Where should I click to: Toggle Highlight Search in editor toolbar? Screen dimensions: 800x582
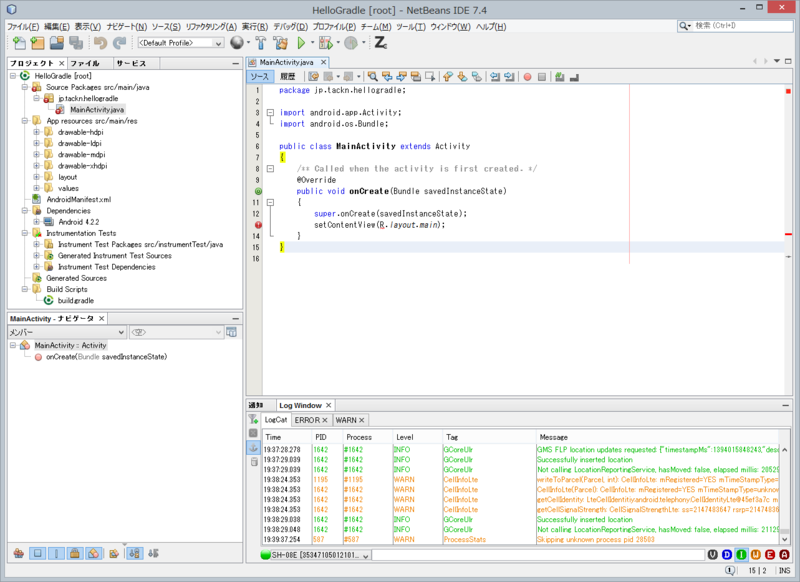(x=416, y=77)
